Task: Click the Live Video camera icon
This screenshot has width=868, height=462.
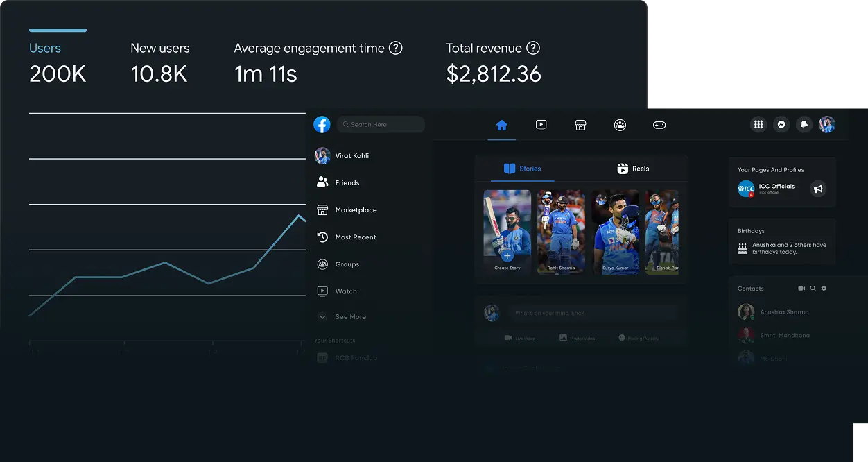Action: pos(508,338)
